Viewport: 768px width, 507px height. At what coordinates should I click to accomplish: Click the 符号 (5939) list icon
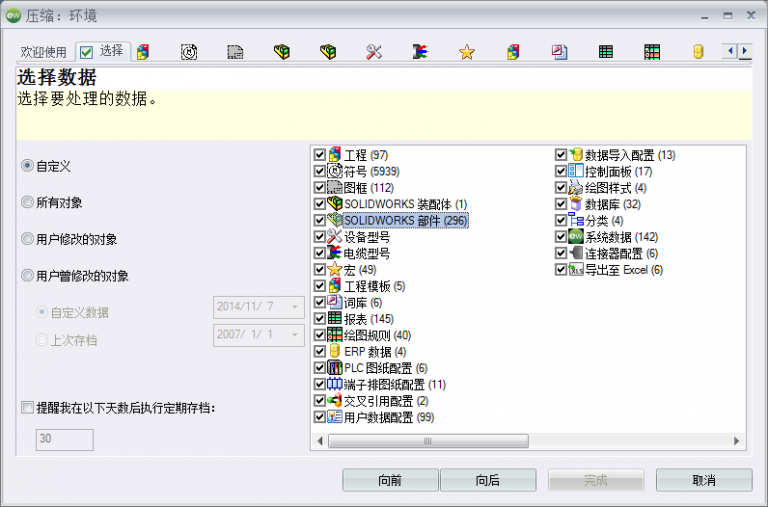[335, 171]
